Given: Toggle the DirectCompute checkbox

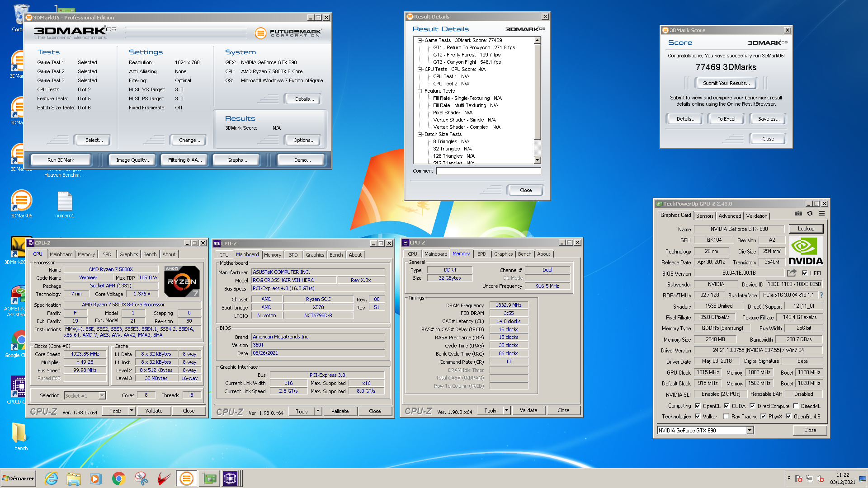Looking at the screenshot, I should [x=752, y=406].
